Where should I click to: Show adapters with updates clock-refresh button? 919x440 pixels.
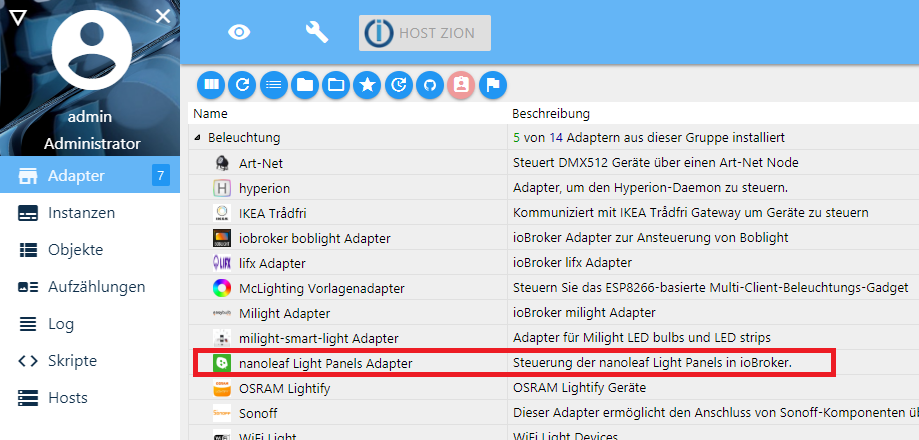[x=399, y=85]
